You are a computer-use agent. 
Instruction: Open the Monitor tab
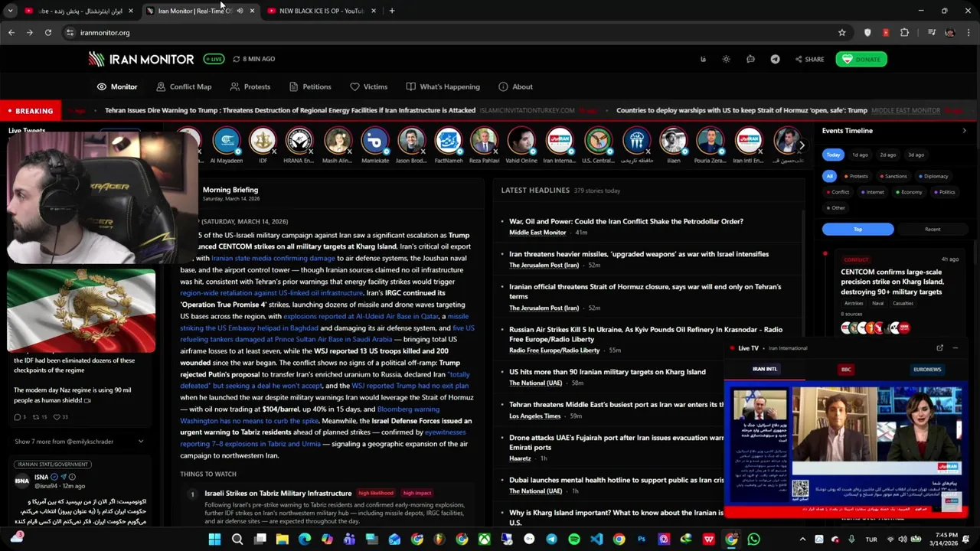point(117,86)
